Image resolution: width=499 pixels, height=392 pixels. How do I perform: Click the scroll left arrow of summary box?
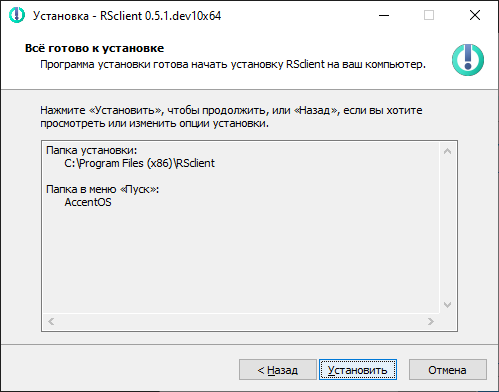(51, 321)
